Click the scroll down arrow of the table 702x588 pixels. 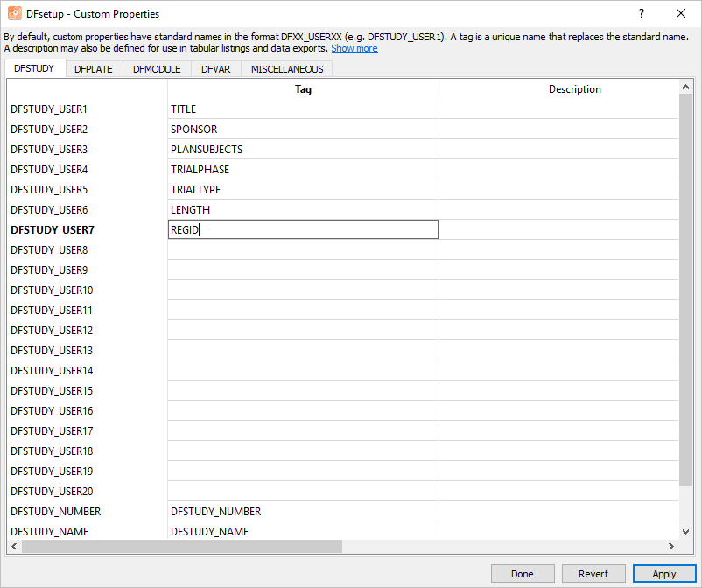[x=685, y=532]
